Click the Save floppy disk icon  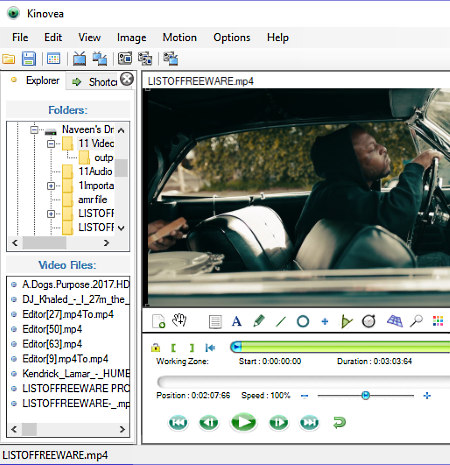click(x=29, y=59)
